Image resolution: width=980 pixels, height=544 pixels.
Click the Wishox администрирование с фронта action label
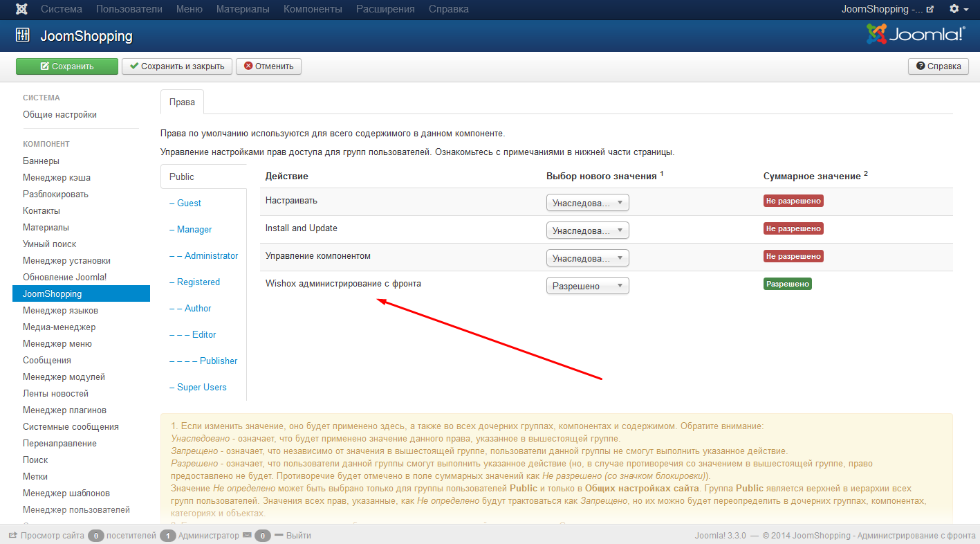343,284
